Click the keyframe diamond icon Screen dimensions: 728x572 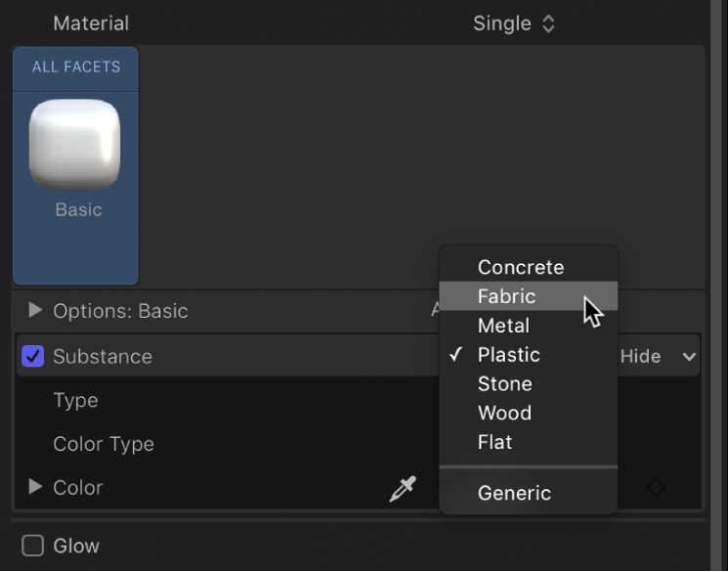point(656,487)
